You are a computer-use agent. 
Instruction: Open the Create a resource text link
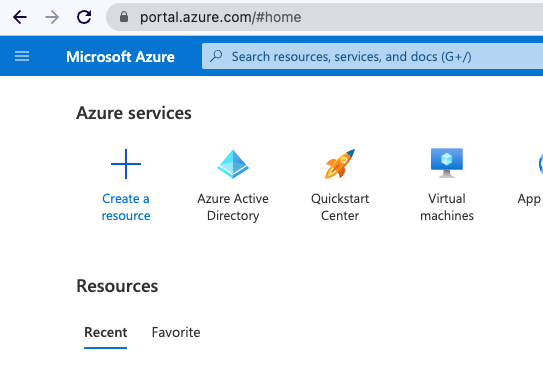126,207
